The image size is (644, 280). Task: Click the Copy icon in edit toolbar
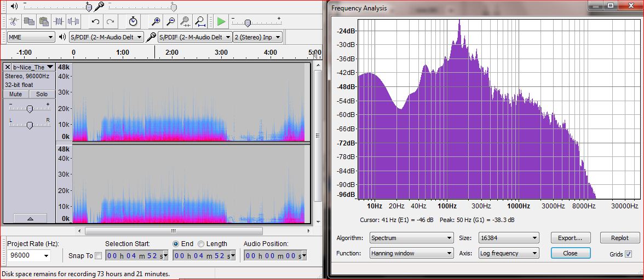coord(28,21)
